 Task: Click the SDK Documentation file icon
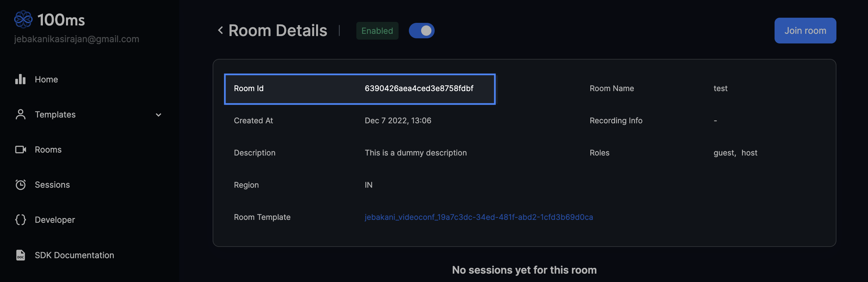tap(21, 255)
